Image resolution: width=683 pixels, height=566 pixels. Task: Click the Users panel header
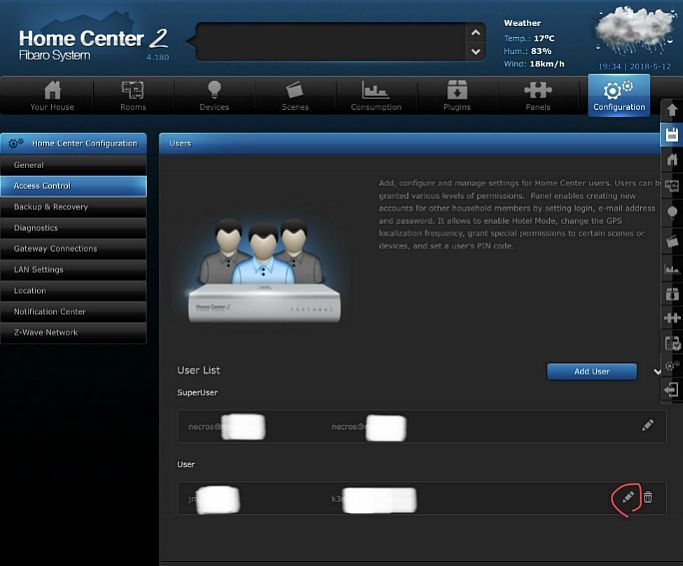pyautogui.click(x=409, y=143)
